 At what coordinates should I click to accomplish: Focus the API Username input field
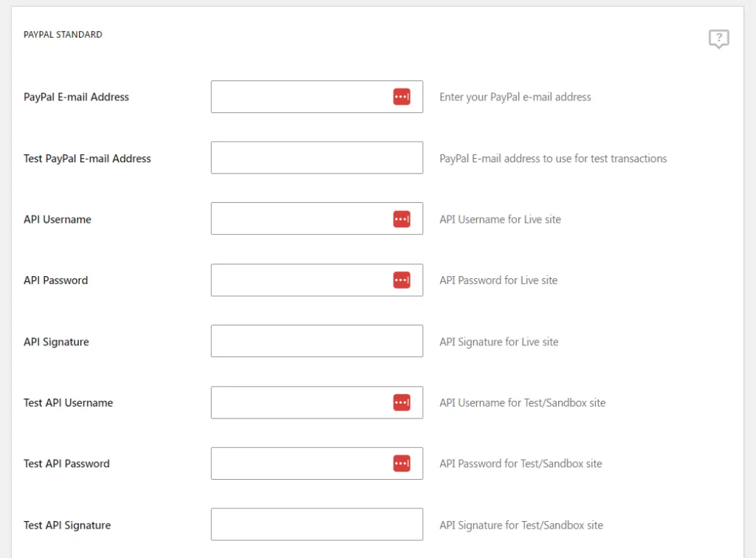[x=317, y=218]
